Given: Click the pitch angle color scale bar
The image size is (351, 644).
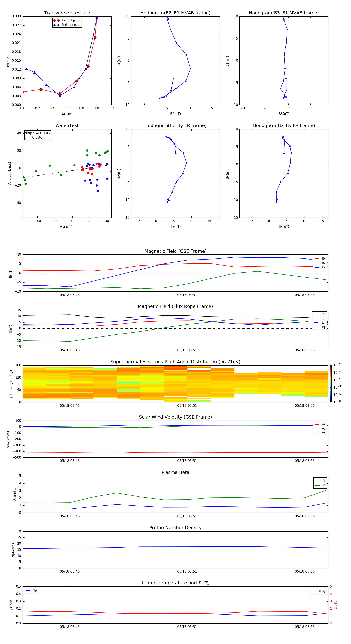Looking at the screenshot, I should [331, 384].
